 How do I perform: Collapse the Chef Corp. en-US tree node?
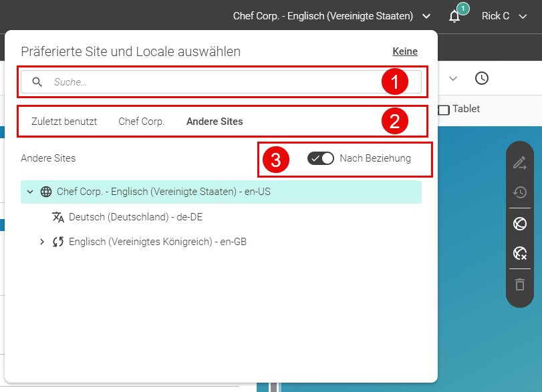(x=30, y=192)
